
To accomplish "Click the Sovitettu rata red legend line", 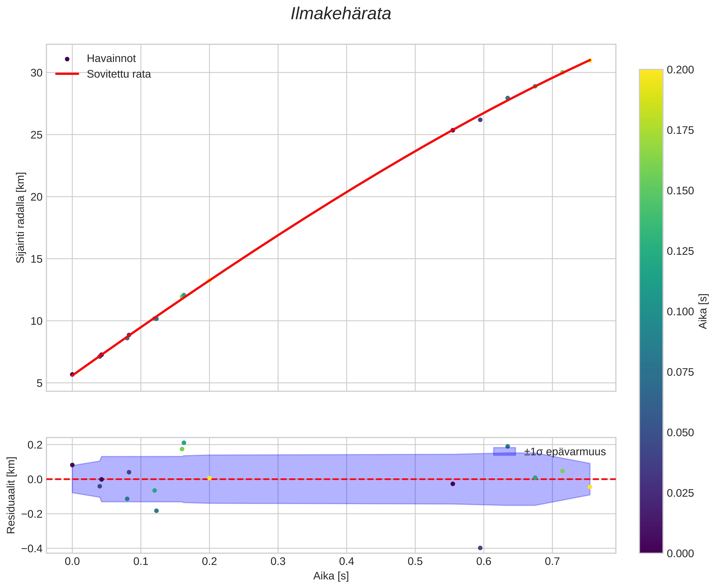I will 67,74.
